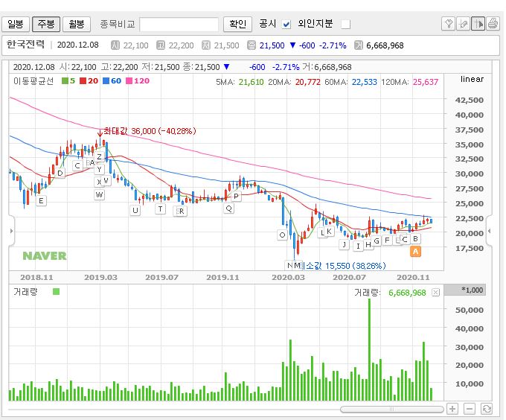Open disclosure marker K on chart
The image size is (506, 420).
tap(329, 231)
